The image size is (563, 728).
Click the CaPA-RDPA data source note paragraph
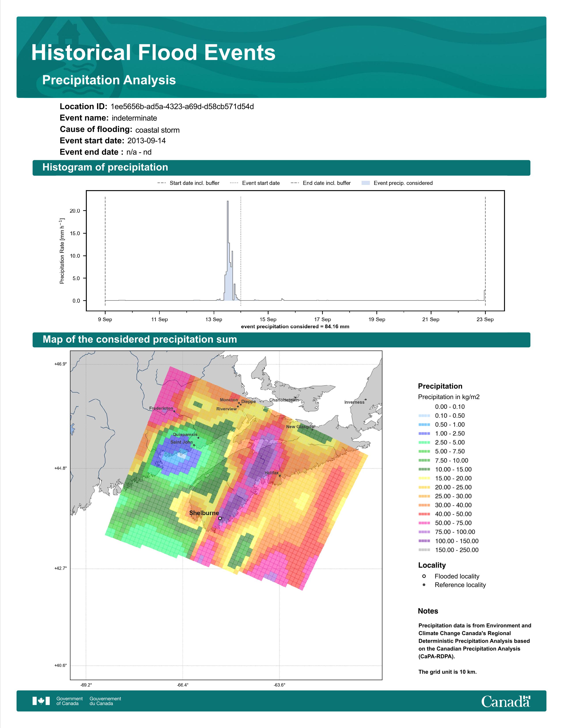(475, 641)
